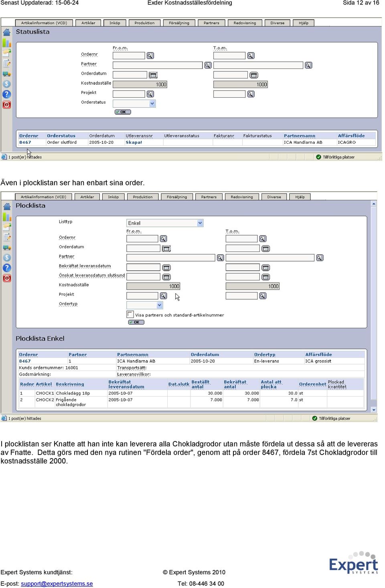Switch to the Inköp tab in Statuslista

(x=115, y=23)
